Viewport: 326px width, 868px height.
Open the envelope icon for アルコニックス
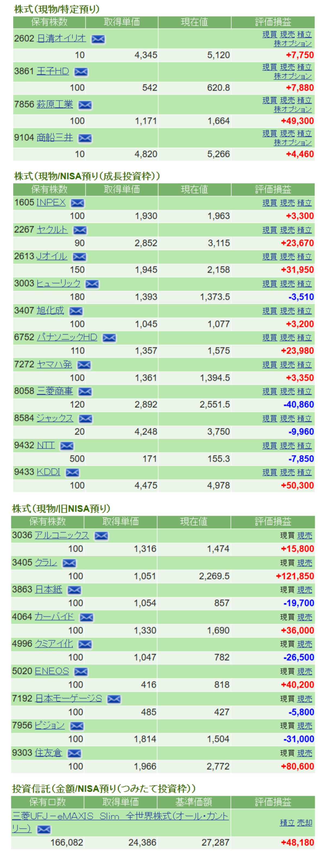(101, 536)
